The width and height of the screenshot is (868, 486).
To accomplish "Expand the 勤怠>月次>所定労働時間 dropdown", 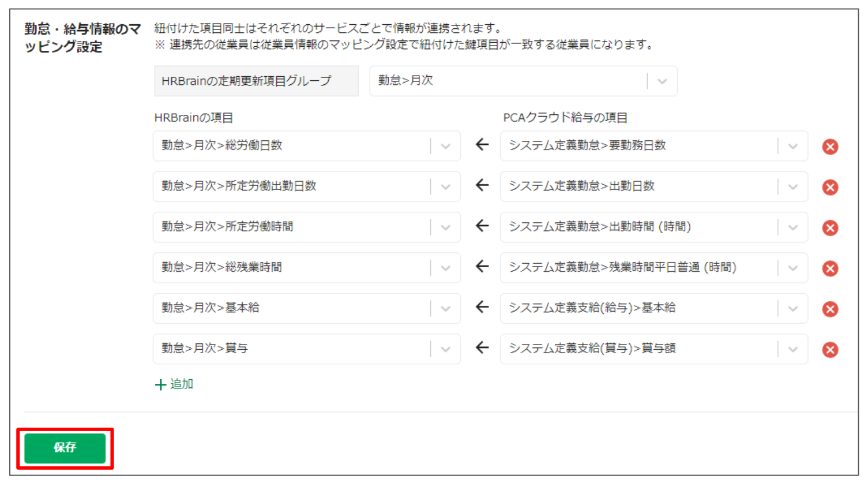I will pos(306,227).
